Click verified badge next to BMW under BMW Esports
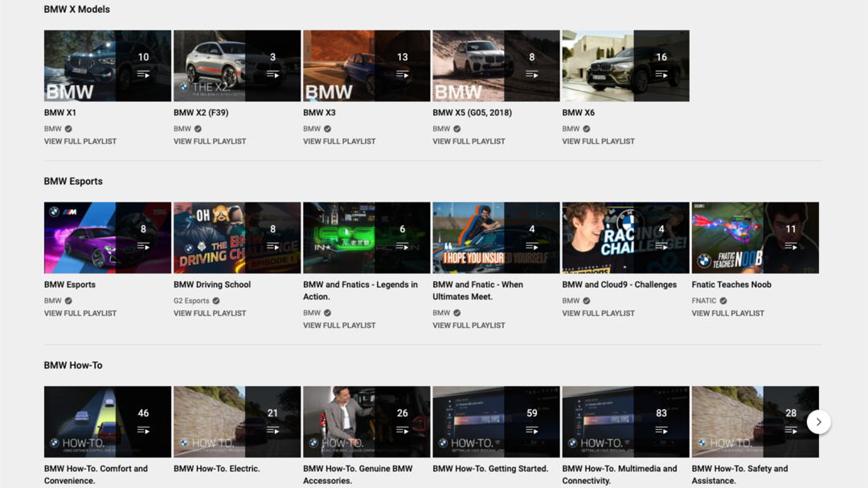This screenshot has width=868, height=488. 68,301
